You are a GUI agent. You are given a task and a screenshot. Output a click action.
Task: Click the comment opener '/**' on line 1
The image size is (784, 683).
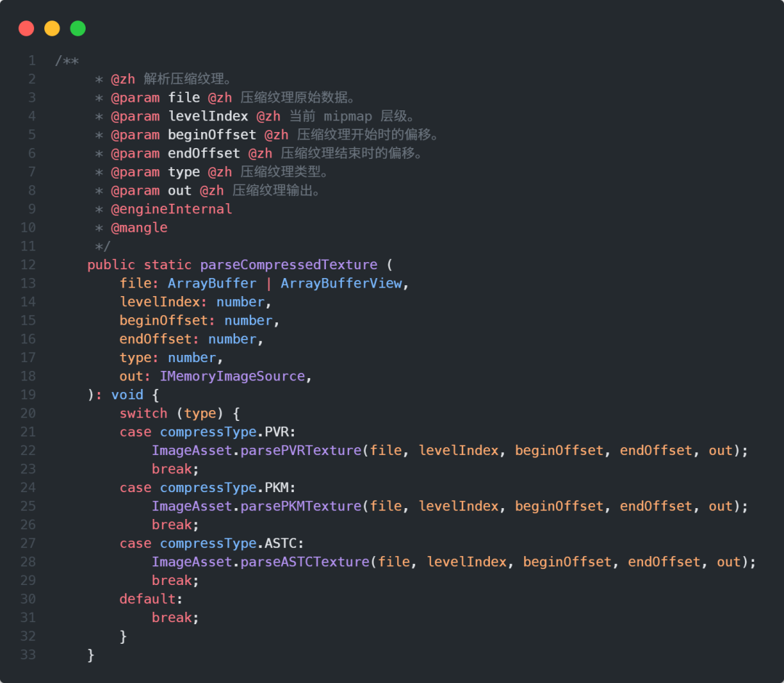(67, 60)
